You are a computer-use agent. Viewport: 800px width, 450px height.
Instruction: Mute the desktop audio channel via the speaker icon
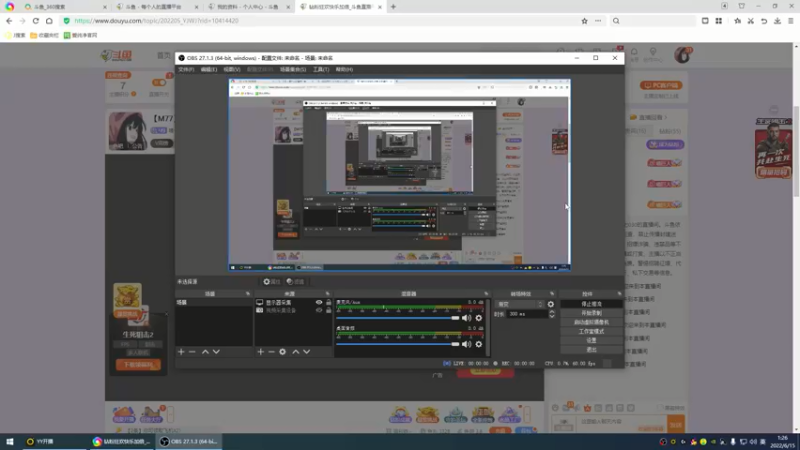pos(466,344)
